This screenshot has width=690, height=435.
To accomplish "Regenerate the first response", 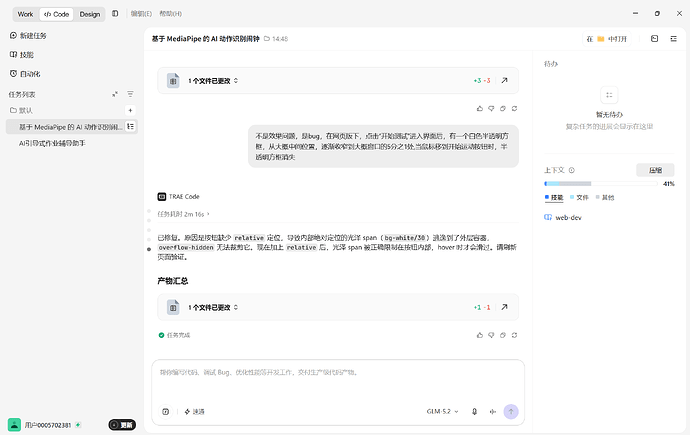I will [514, 109].
